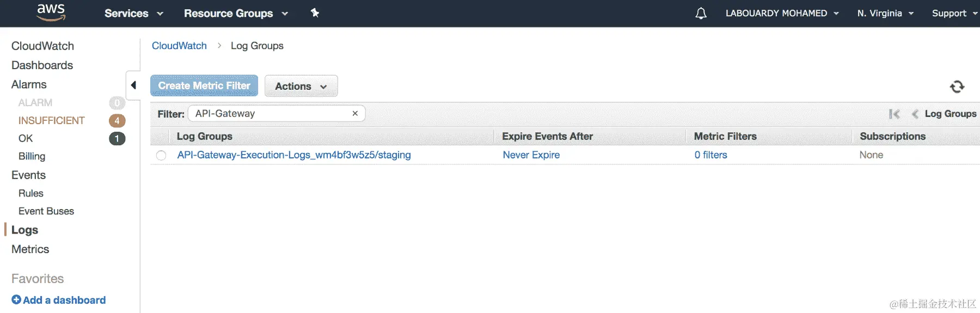The image size is (980, 313).
Task: Click the Filter text field
Action: [x=277, y=113]
